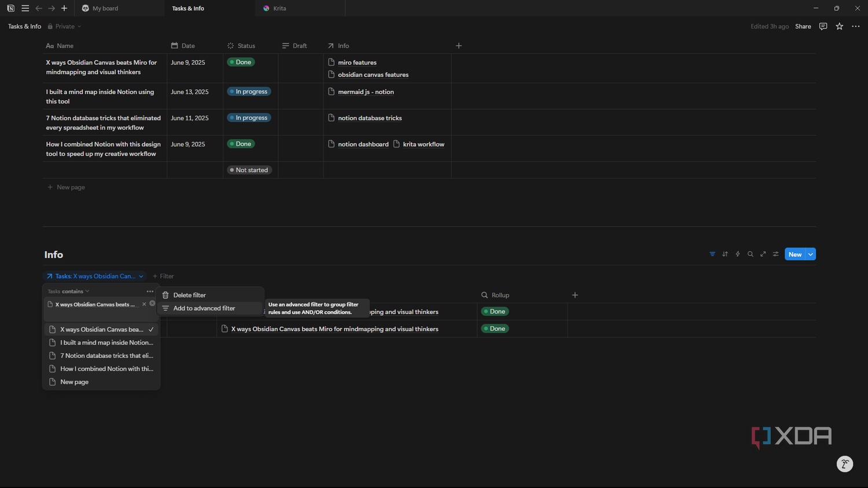Click the Not started status badge
Image resolution: width=868 pixels, height=488 pixels.
coord(249,170)
